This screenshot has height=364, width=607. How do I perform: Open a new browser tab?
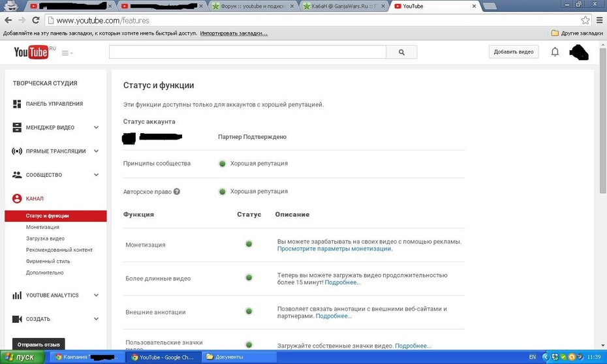490,6
